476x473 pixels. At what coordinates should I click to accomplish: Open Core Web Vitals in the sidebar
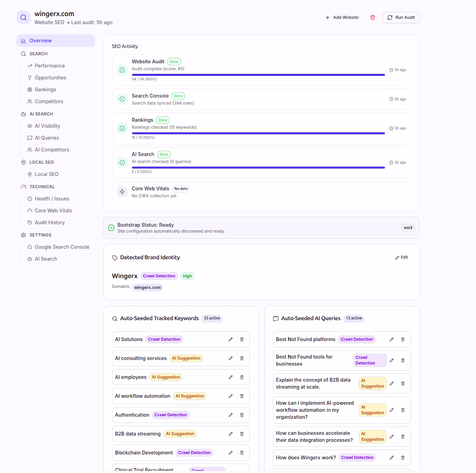[53, 211]
